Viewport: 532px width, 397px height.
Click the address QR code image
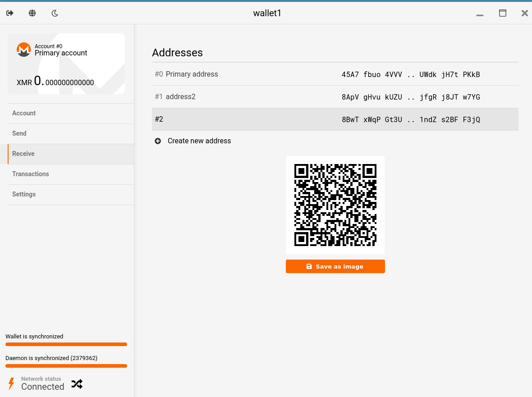click(335, 205)
